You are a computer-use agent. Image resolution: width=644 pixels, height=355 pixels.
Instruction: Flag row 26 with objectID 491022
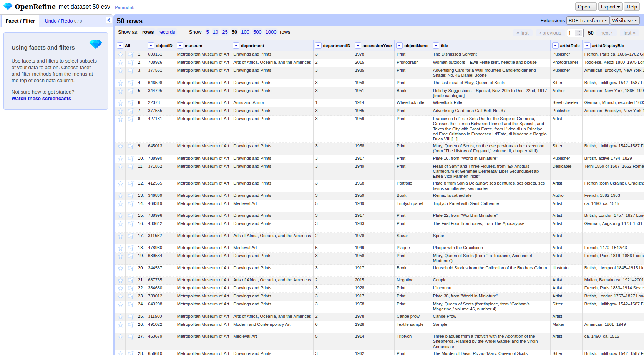click(131, 325)
